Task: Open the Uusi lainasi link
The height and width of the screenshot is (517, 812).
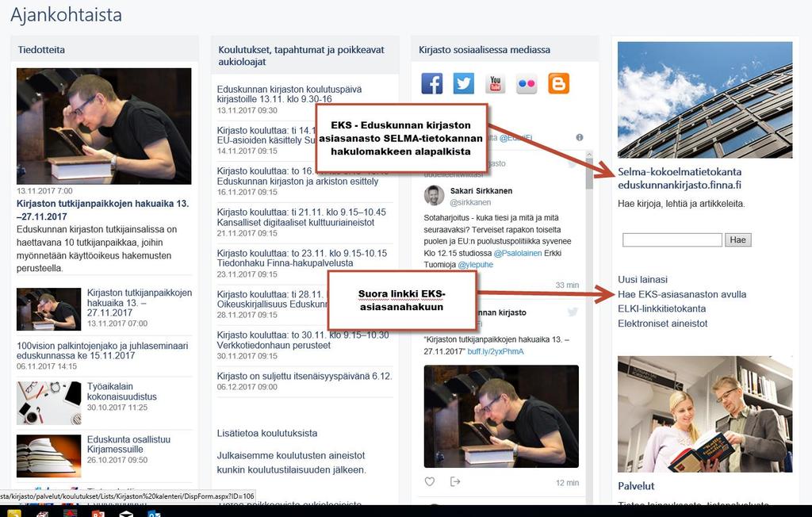Action: [x=642, y=279]
